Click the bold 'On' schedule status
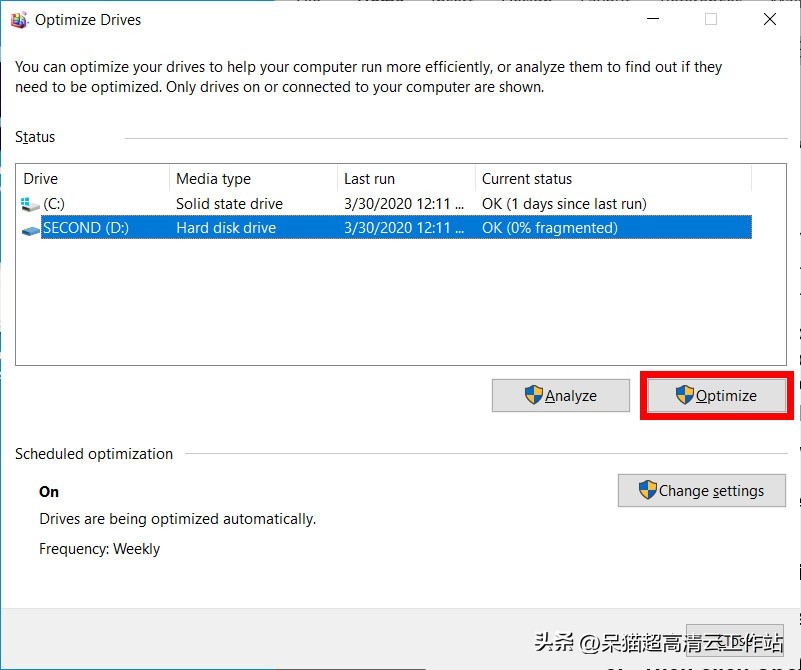Screen dimensions: 801x670 point(49,492)
